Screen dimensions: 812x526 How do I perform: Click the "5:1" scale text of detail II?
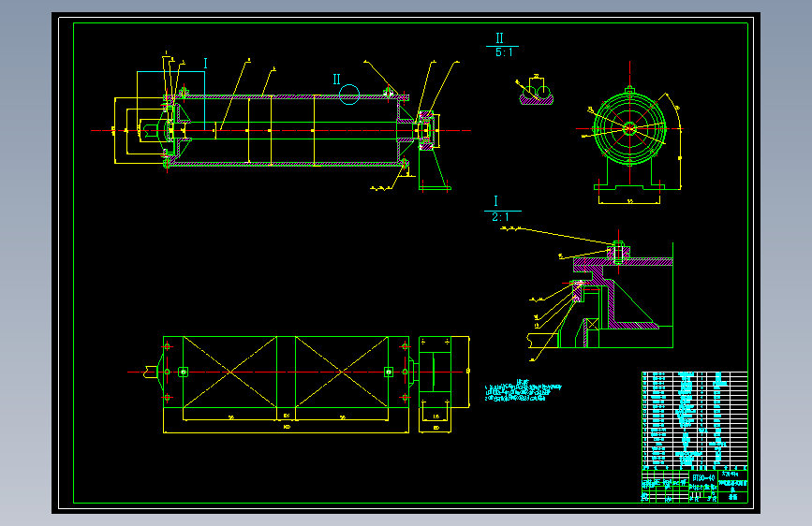tap(504, 52)
